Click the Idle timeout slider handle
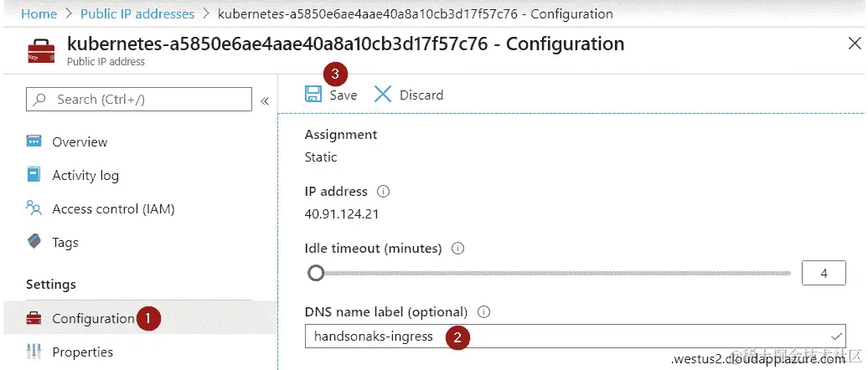The width and height of the screenshot is (868, 370). [x=316, y=273]
